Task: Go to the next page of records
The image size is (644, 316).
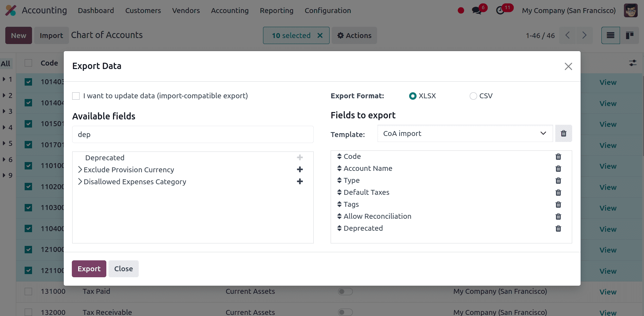Action: point(584,35)
